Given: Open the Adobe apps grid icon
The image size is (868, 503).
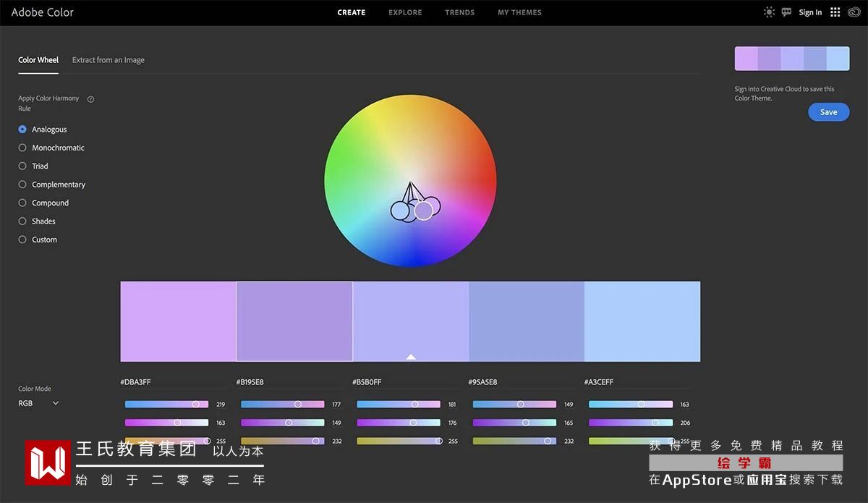Looking at the screenshot, I should (x=835, y=12).
